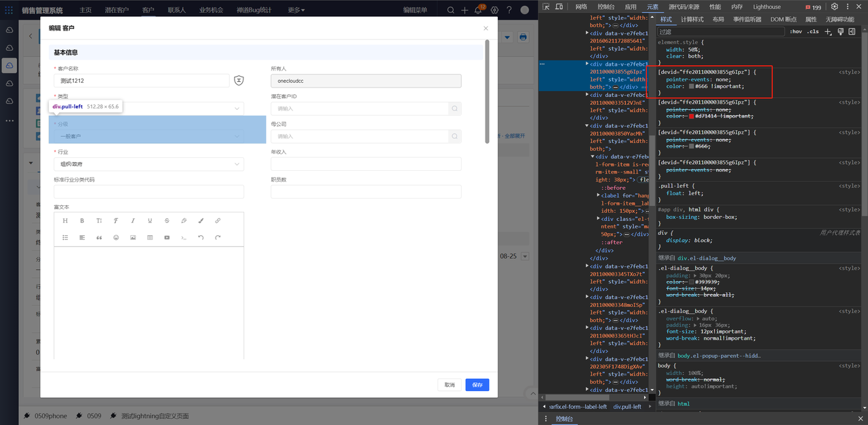
Task: Click the underline icon in editor toolbar
Action: tap(150, 221)
